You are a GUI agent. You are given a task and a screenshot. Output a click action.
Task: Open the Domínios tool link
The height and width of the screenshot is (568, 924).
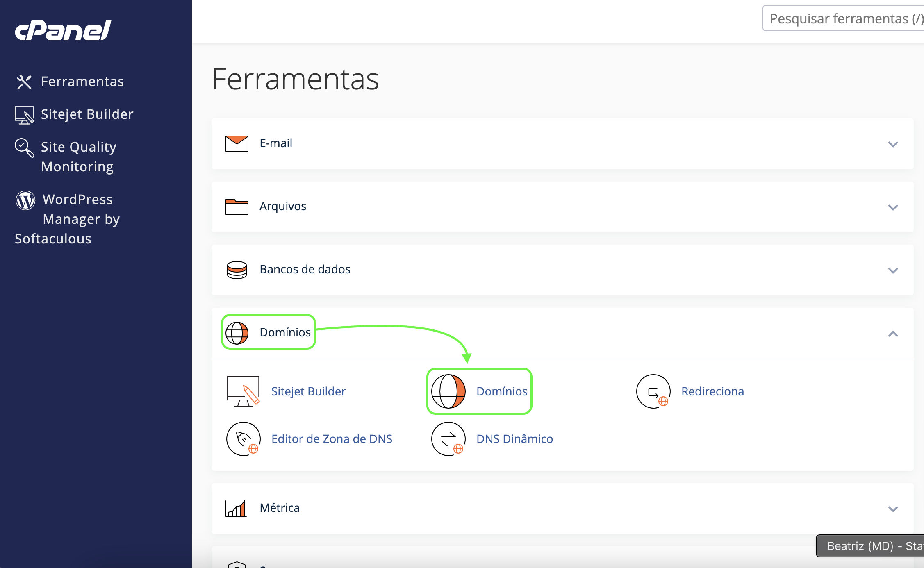tap(502, 391)
